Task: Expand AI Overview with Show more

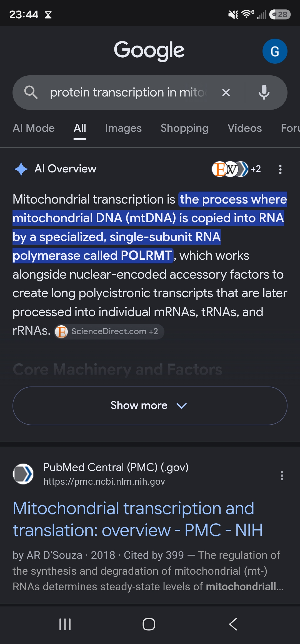Action: pyautogui.click(x=150, y=406)
